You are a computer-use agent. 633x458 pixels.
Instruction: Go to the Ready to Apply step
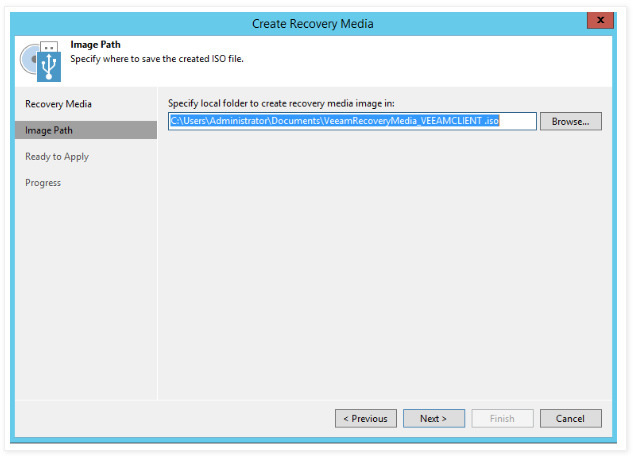pyautogui.click(x=57, y=156)
